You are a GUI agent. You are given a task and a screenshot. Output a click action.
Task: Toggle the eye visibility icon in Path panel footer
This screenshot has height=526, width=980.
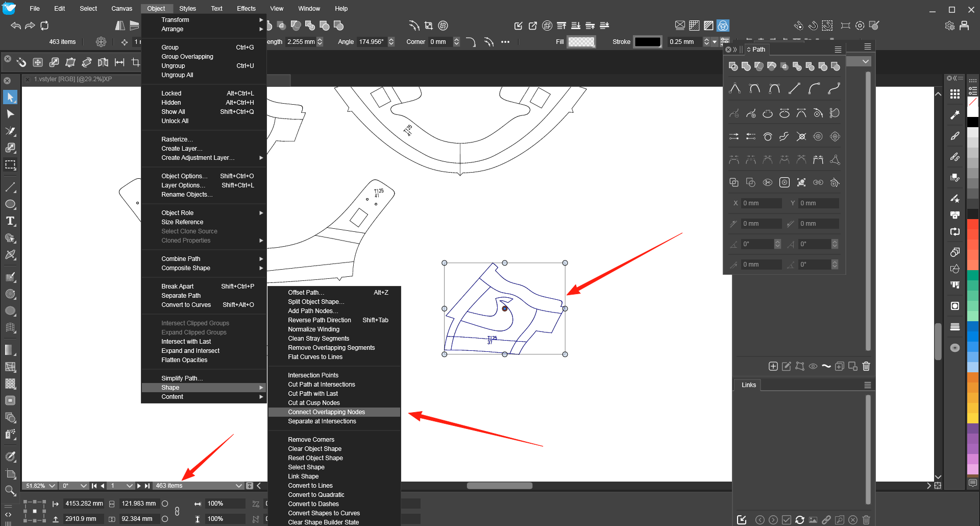coord(813,366)
